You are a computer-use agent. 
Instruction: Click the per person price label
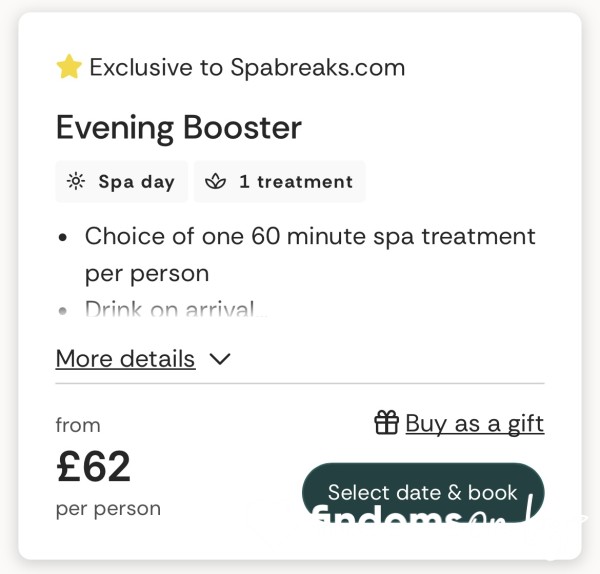[108, 509]
